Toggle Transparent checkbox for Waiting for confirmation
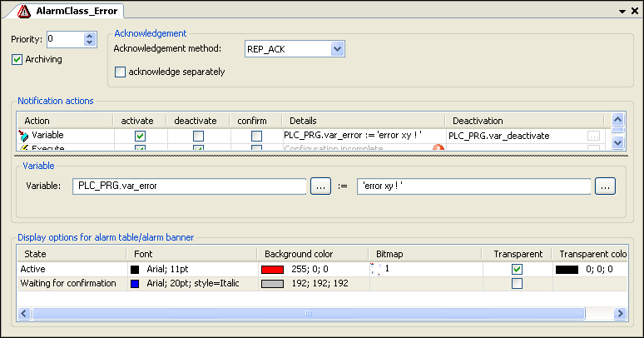 517,283
